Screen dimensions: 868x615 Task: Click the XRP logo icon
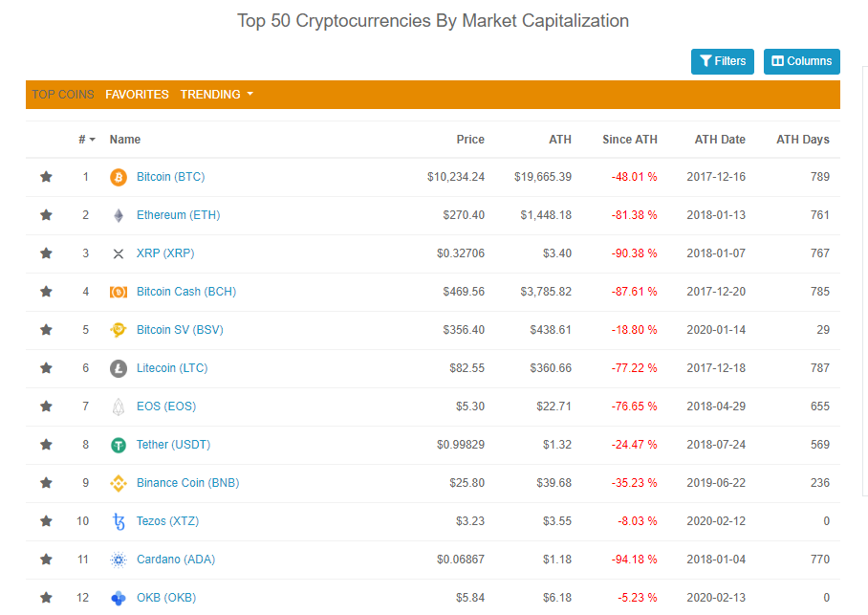[118, 253]
